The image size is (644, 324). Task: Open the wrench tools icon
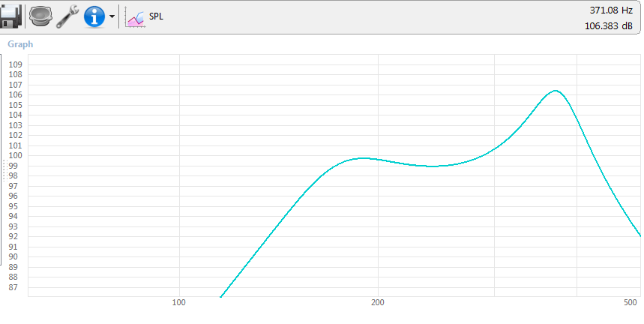pos(67,16)
